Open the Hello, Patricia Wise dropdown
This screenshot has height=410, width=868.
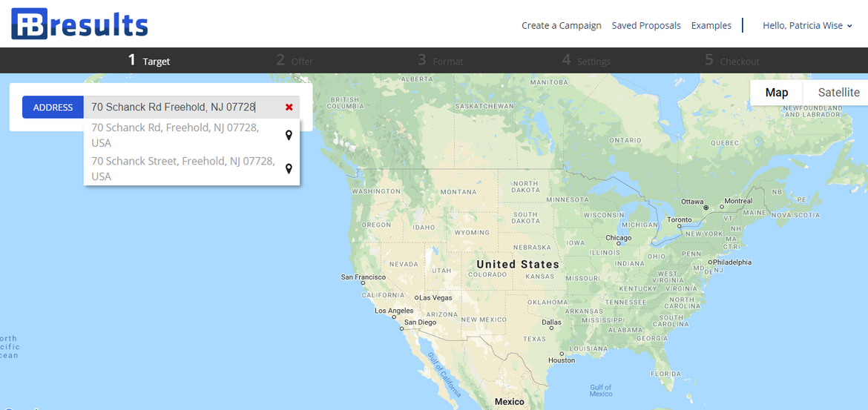(807, 25)
